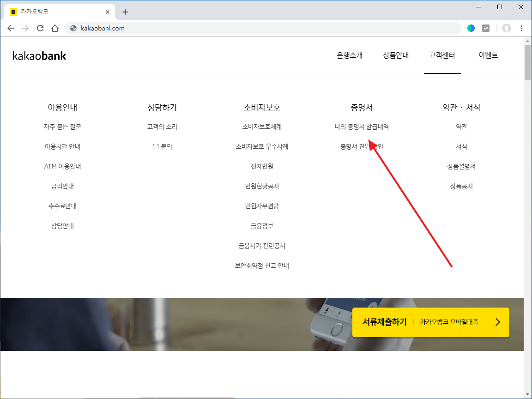Click the yellow 서류제출하기 button

click(430, 322)
